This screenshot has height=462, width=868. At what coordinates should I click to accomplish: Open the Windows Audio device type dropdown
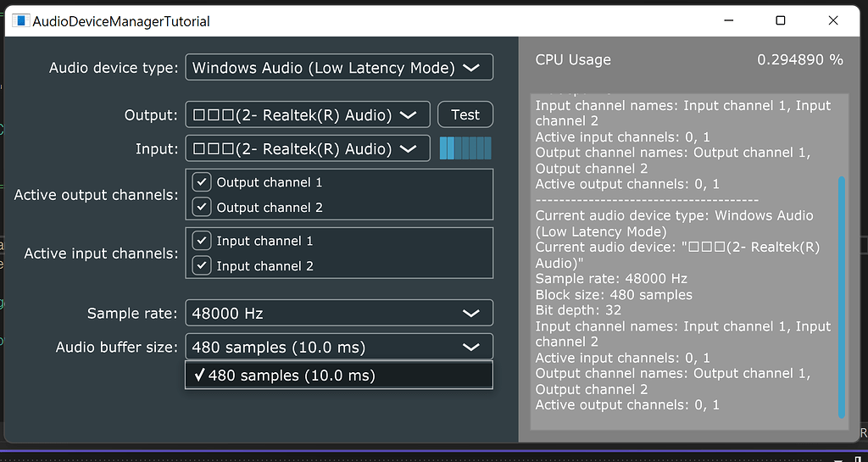pyautogui.click(x=339, y=68)
